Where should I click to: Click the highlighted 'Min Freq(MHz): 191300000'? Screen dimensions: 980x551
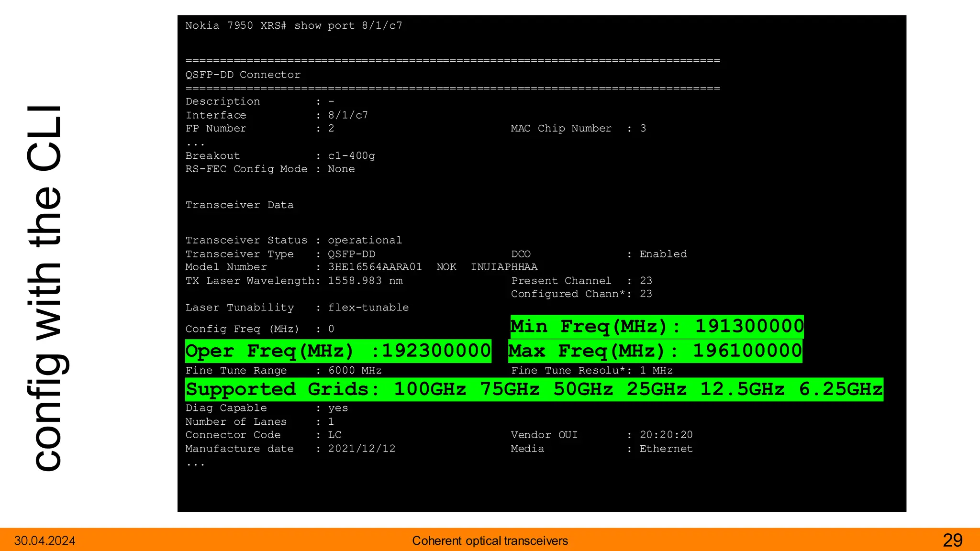(657, 327)
